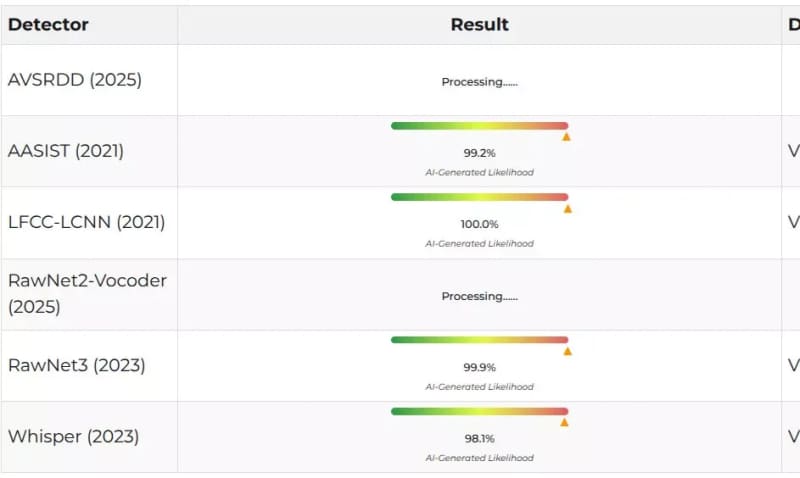This screenshot has width=800, height=478.
Task: Click the warning triangle on the AASIST bar
Action: [566, 136]
